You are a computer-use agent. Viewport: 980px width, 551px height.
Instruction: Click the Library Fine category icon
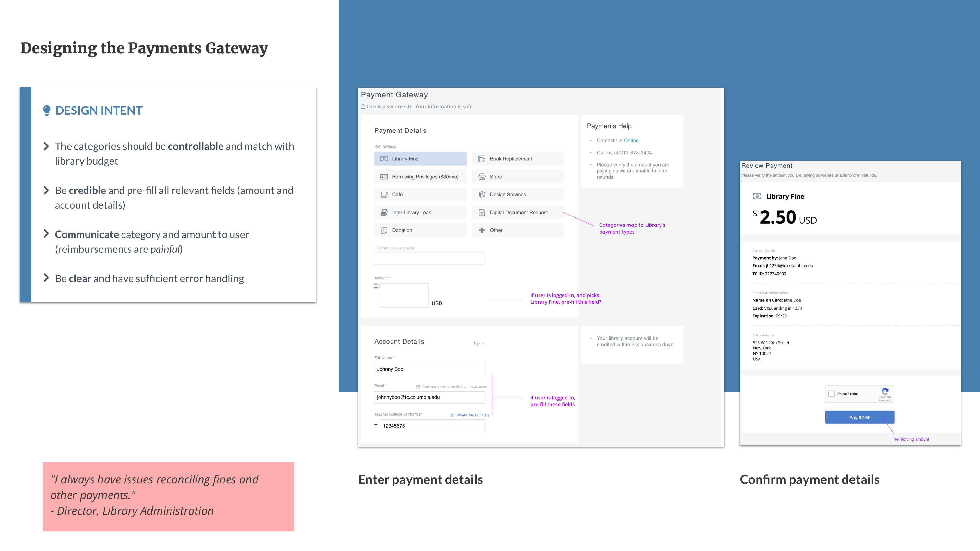pos(384,159)
